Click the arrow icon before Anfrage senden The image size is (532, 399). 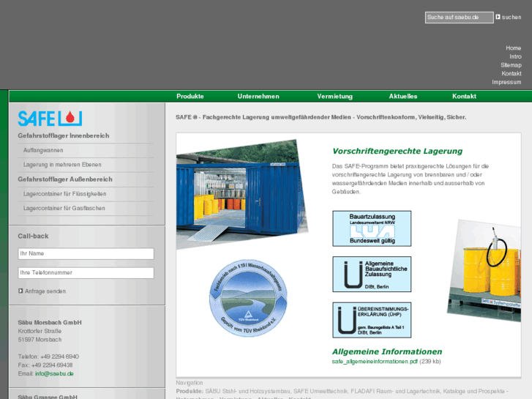point(20,291)
